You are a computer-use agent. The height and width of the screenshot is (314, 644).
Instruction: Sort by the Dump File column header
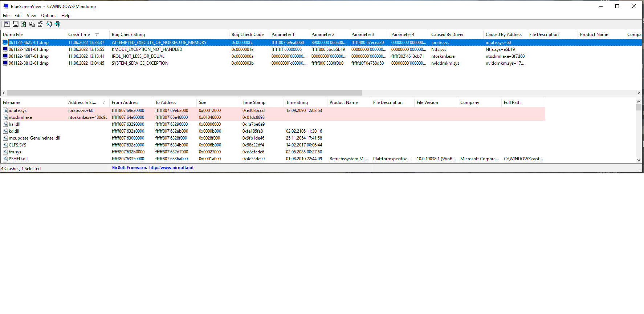coord(33,35)
